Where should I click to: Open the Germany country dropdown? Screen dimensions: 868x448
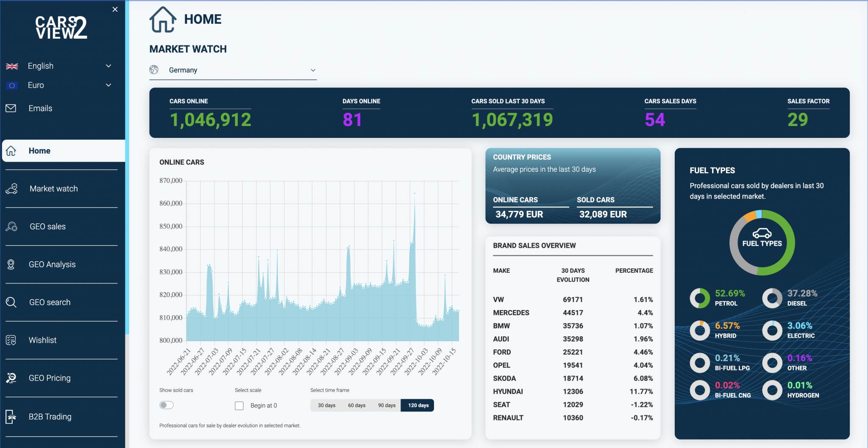233,70
